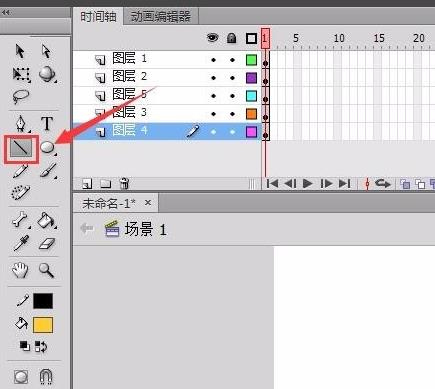Click the New Layer icon

click(87, 184)
